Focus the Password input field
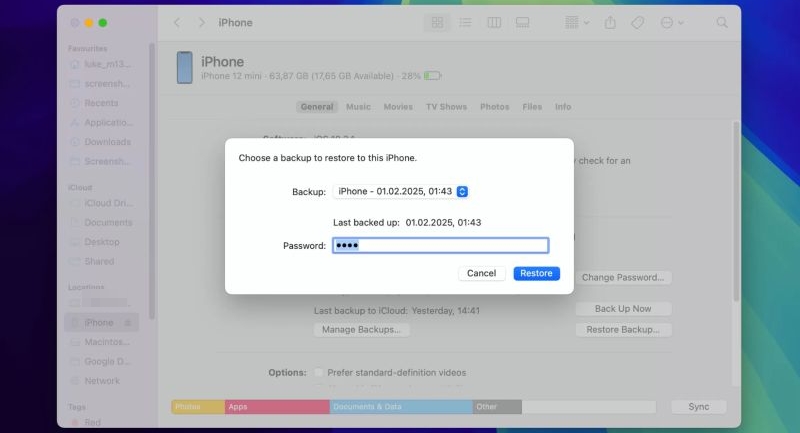 [440, 245]
